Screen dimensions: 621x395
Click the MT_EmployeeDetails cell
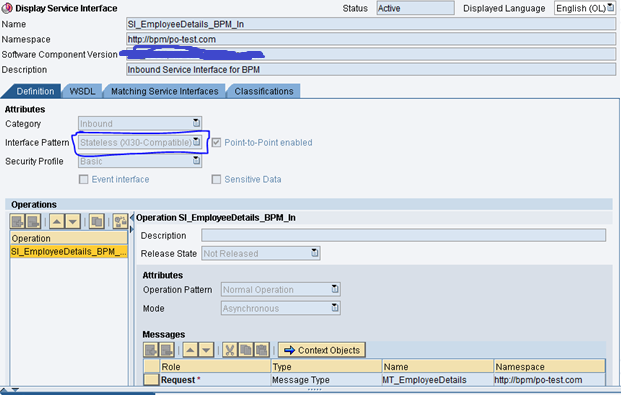[x=438, y=380]
